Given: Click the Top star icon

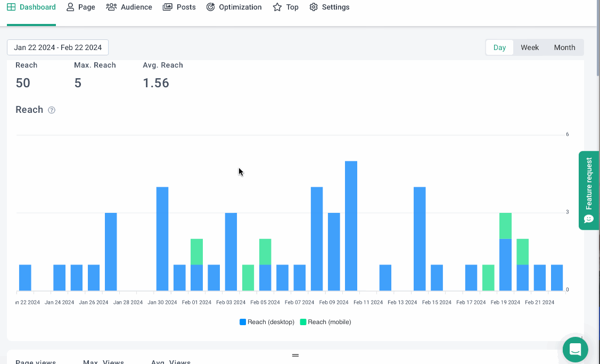Looking at the screenshot, I should (x=277, y=7).
